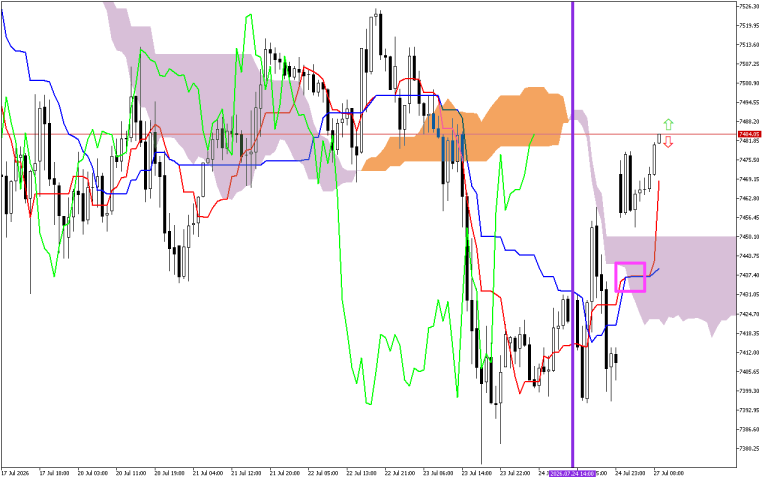
Task: Click the 23 Jul 06:00 time axis label
Action: (x=438, y=474)
